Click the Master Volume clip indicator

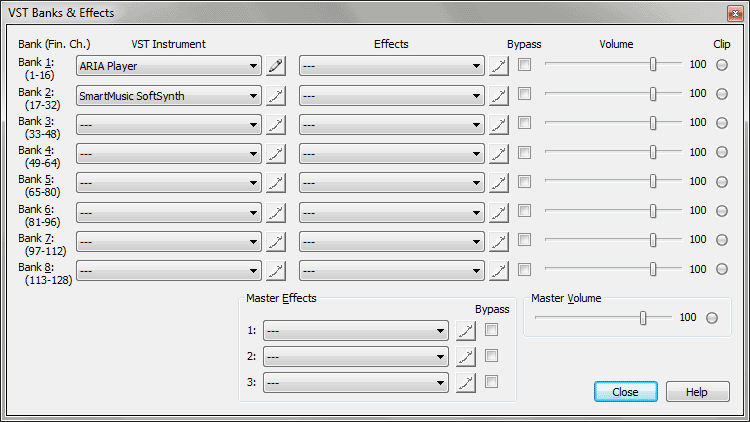click(x=712, y=318)
